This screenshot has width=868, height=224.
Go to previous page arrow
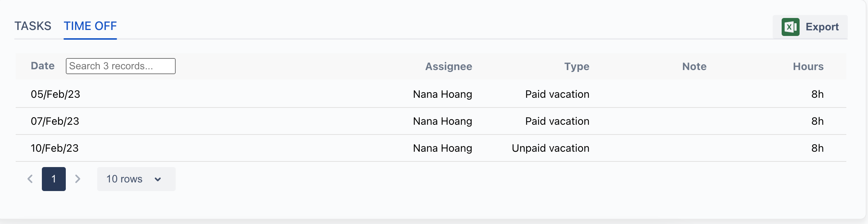(x=30, y=179)
